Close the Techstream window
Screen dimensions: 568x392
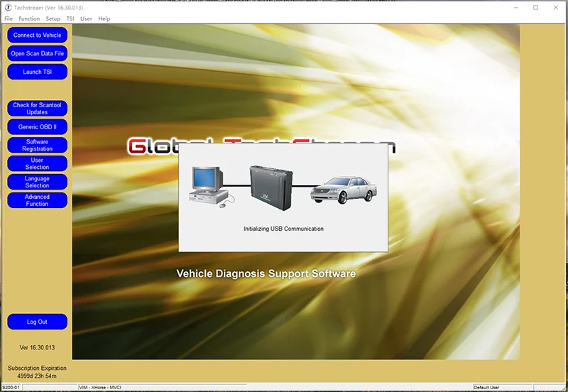tap(556, 8)
